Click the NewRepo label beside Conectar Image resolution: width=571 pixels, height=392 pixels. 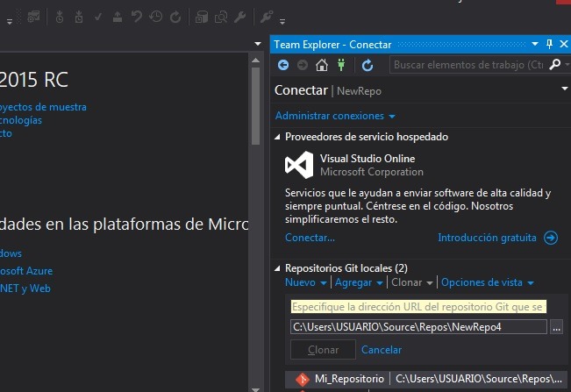click(x=359, y=91)
